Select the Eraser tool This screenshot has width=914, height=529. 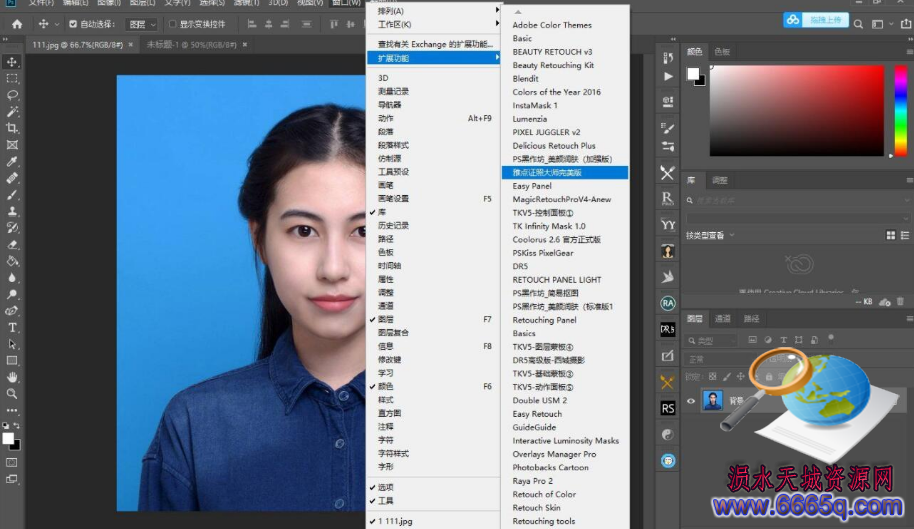12,244
